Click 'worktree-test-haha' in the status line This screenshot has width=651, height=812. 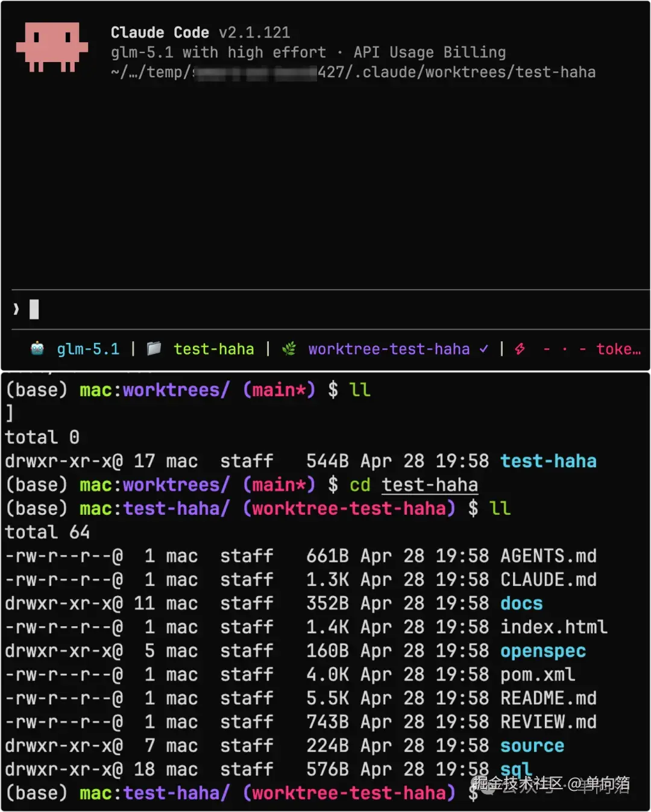click(389, 349)
